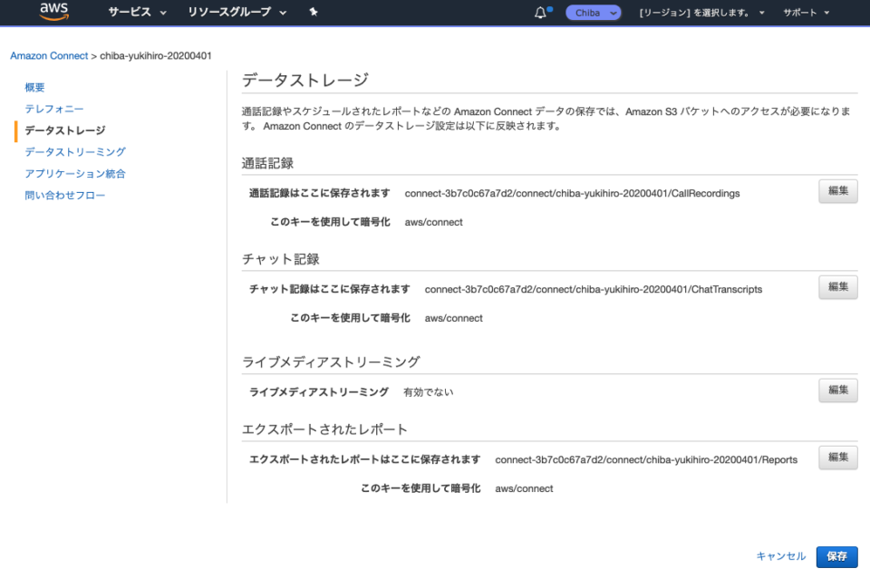The height and width of the screenshot is (588, 870).
Task: Open the リソースグループ dropdown menu
Action: pos(237,12)
